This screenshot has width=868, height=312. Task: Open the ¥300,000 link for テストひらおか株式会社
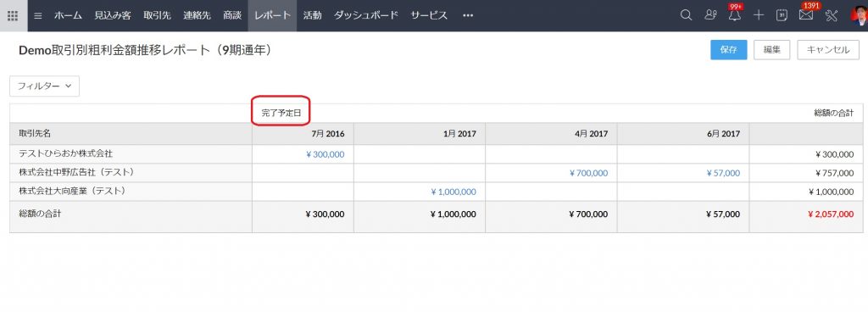point(325,154)
